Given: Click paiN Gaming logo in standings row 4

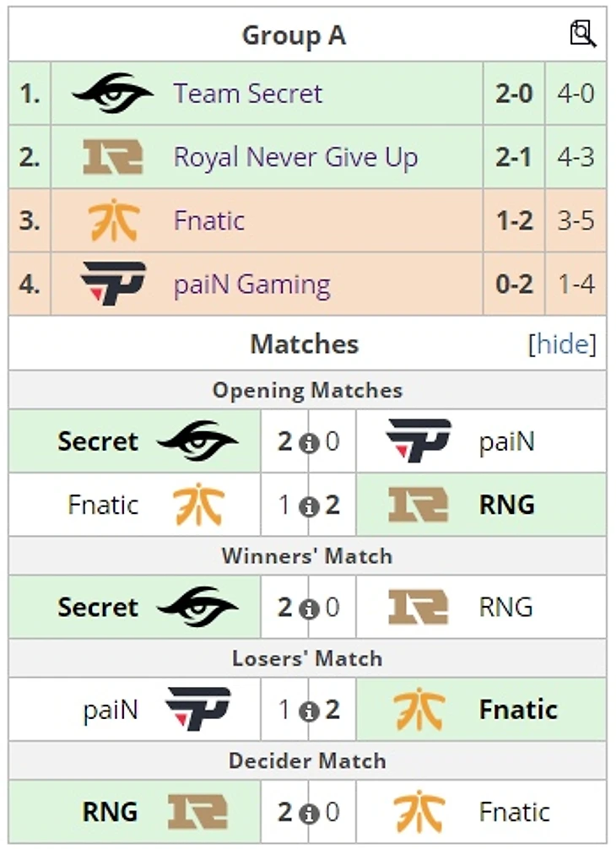Looking at the screenshot, I should click(x=113, y=284).
